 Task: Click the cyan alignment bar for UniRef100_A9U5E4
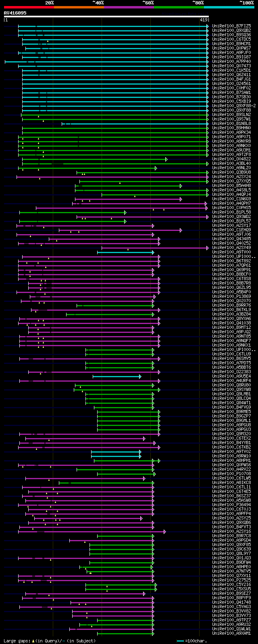coord(117,376)
